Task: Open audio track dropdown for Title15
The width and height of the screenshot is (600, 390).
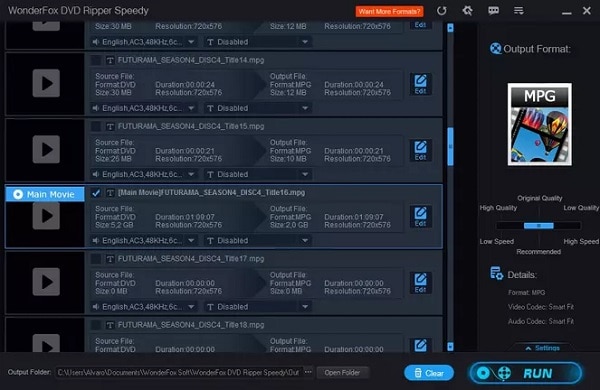Action: [144, 175]
